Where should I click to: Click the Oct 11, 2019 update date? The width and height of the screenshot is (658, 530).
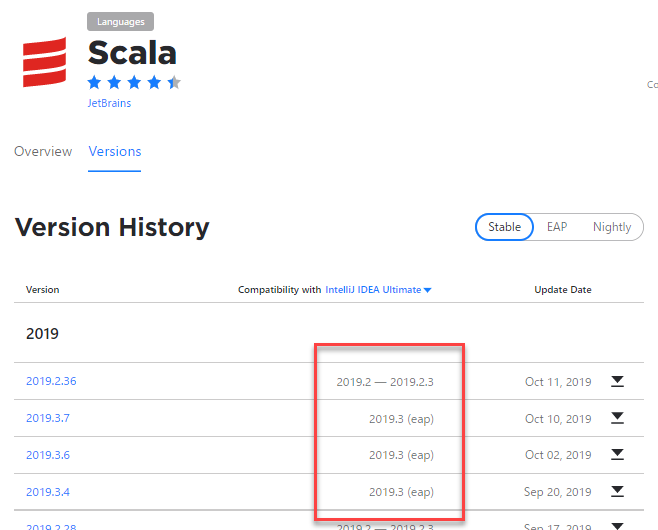pos(558,382)
